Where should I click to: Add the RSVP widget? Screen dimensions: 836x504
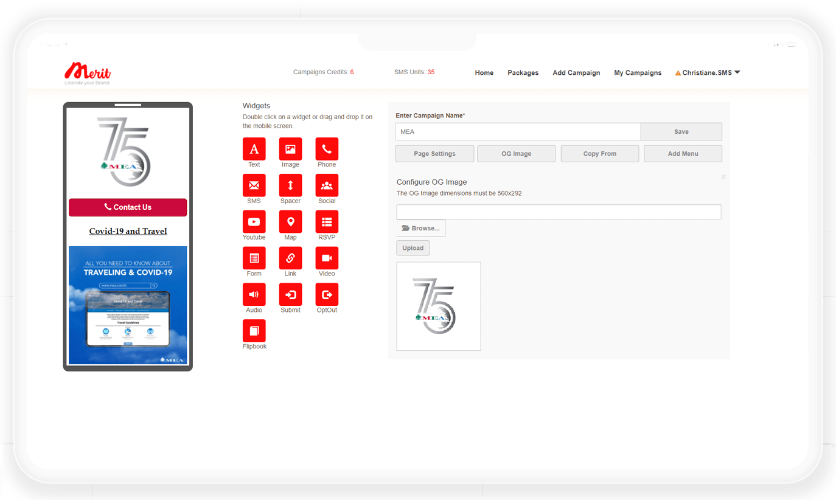pyautogui.click(x=327, y=222)
